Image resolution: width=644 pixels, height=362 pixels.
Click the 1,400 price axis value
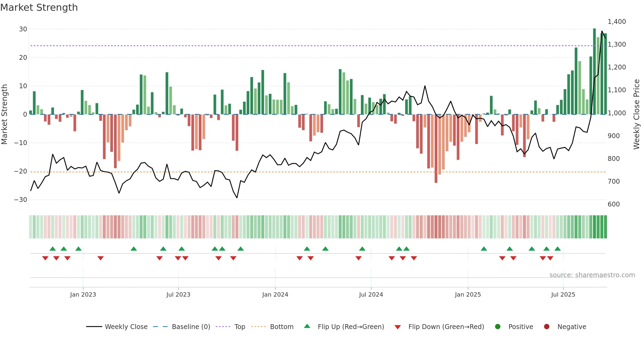617,21
